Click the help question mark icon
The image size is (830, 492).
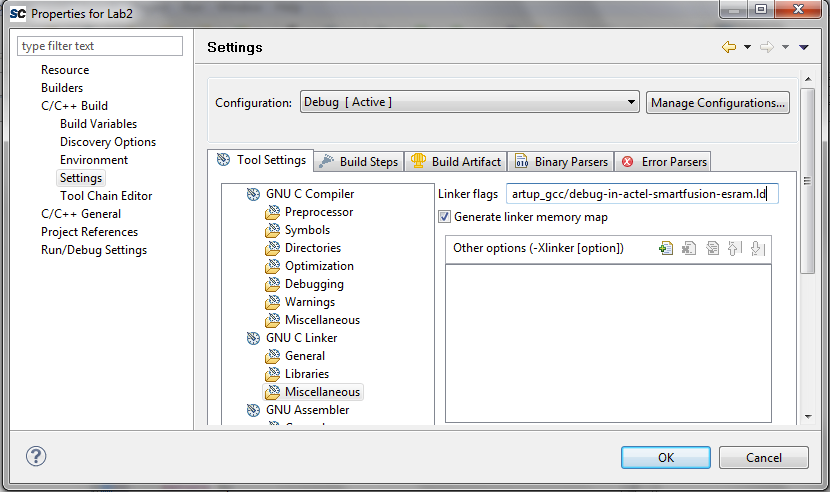36,457
